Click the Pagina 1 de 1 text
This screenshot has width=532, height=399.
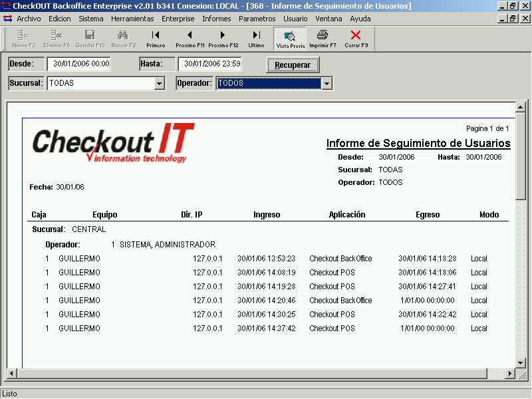[x=487, y=128]
